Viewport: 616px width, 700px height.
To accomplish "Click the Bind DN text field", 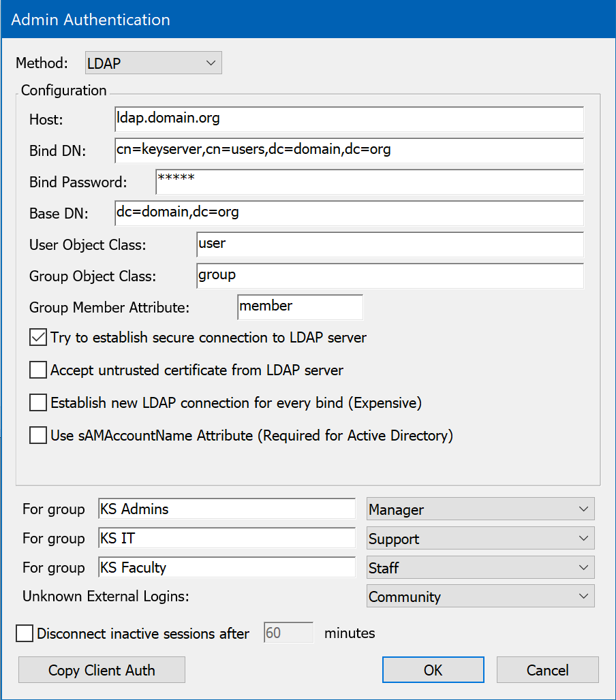I will coord(349,150).
